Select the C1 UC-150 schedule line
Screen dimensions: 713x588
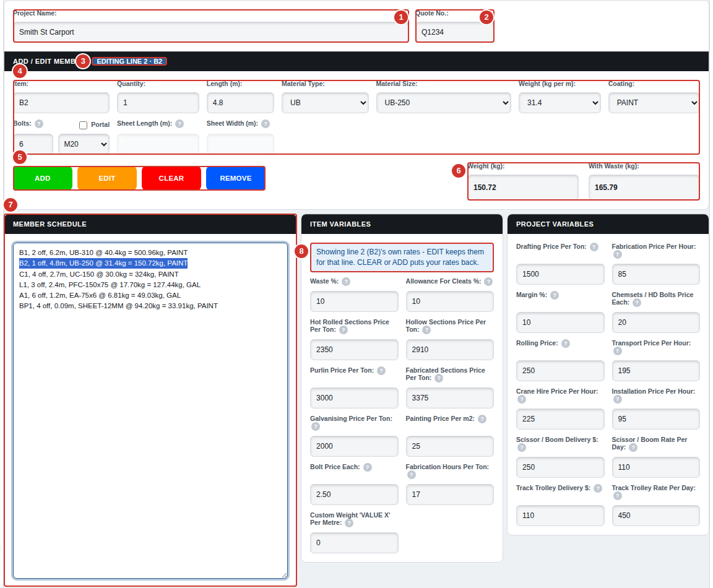98,274
